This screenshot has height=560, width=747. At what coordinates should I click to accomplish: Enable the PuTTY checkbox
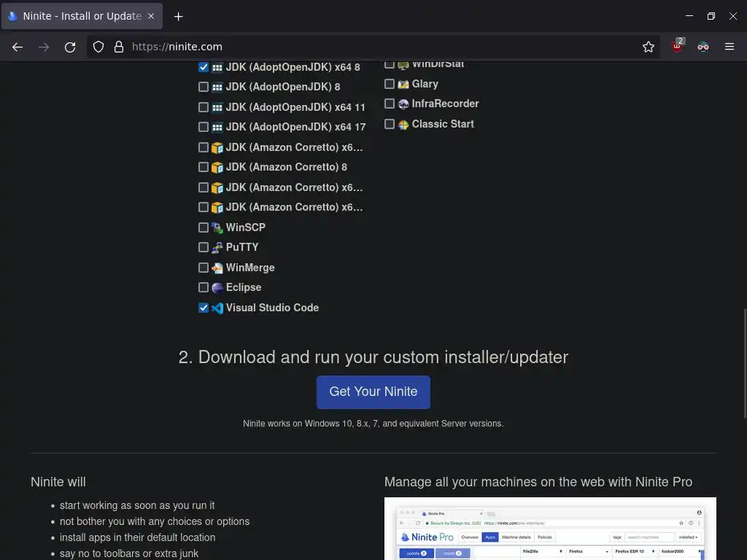(204, 248)
